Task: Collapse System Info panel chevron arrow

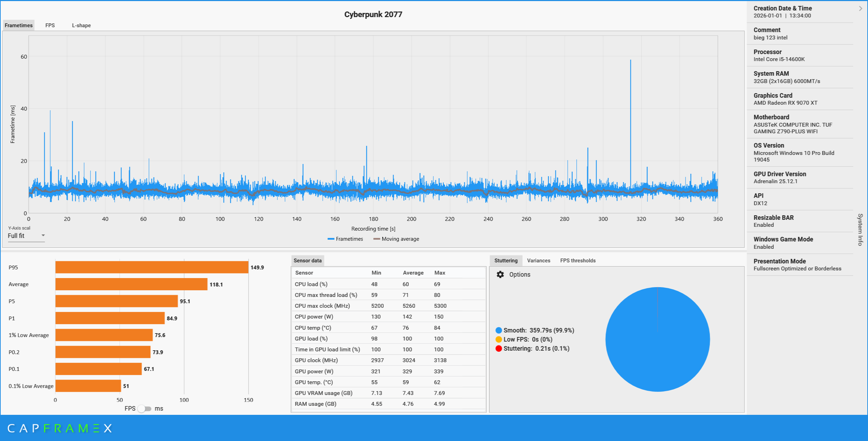Action: (861, 8)
